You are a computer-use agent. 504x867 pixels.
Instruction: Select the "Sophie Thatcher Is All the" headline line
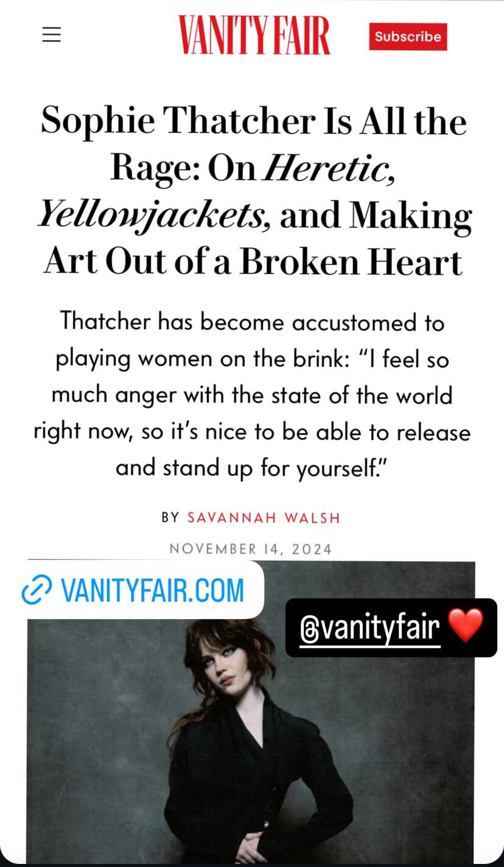pyautogui.click(x=253, y=119)
